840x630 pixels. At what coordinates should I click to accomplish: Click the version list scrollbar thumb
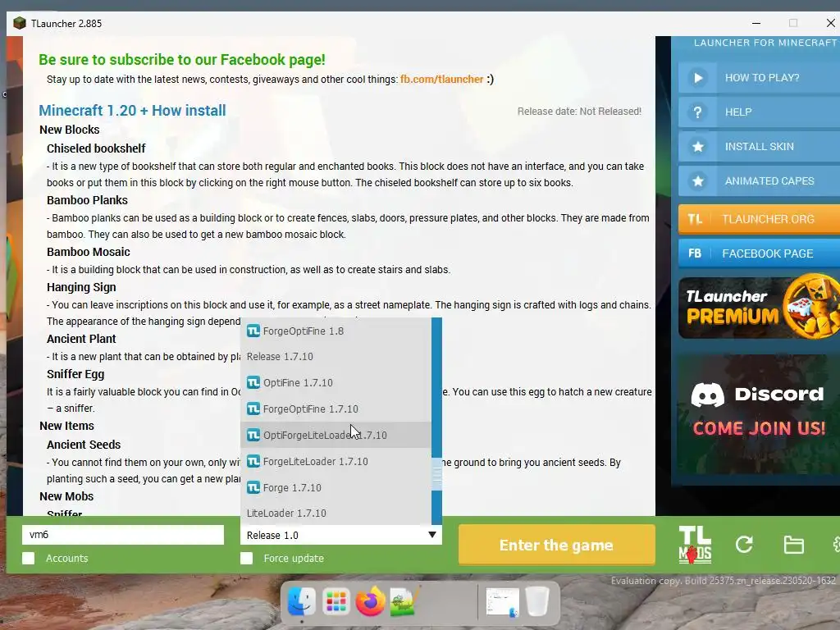[x=436, y=474]
